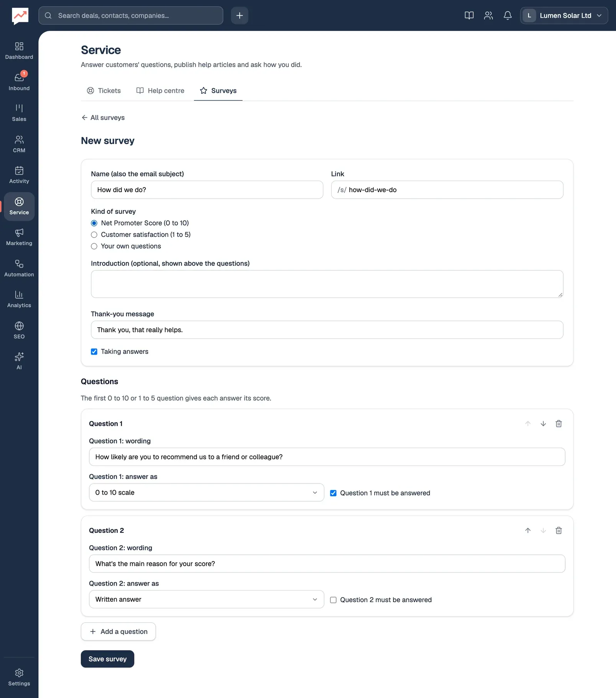Select Your own questions option
The height and width of the screenshot is (698, 616).
[94, 246]
